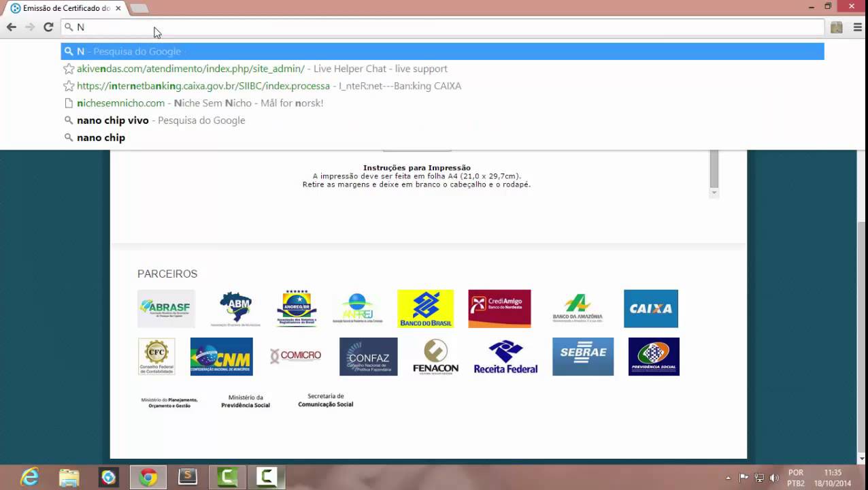The width and height of the screenshot is (868, 490).
Task: Click page scrollbar down arrow
Action: [x=863, y=459]
